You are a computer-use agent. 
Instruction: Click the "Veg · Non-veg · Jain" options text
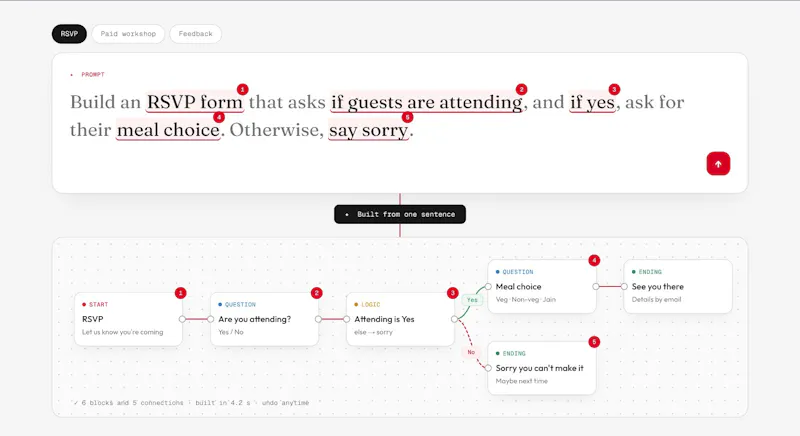pos(526,299)
